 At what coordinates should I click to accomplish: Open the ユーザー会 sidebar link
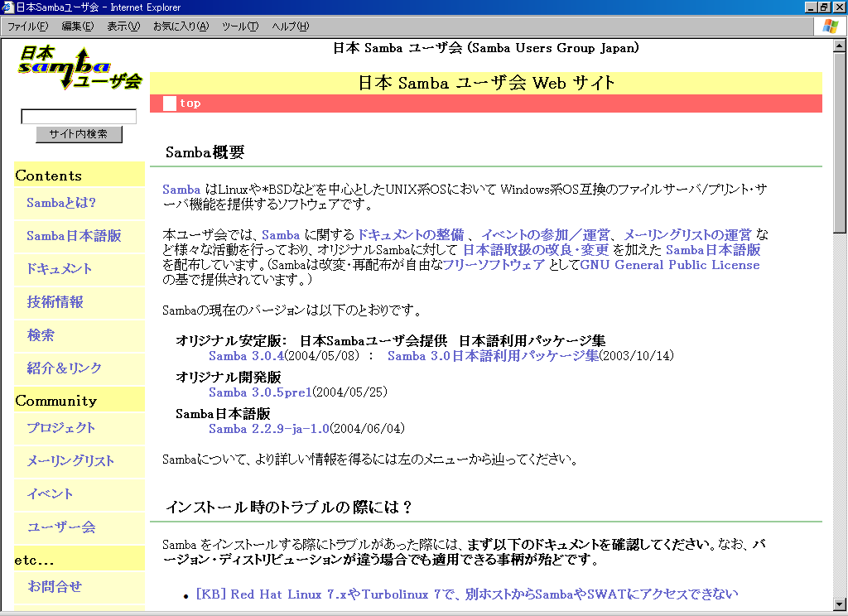pyautogui.click(x=61, y=527)
